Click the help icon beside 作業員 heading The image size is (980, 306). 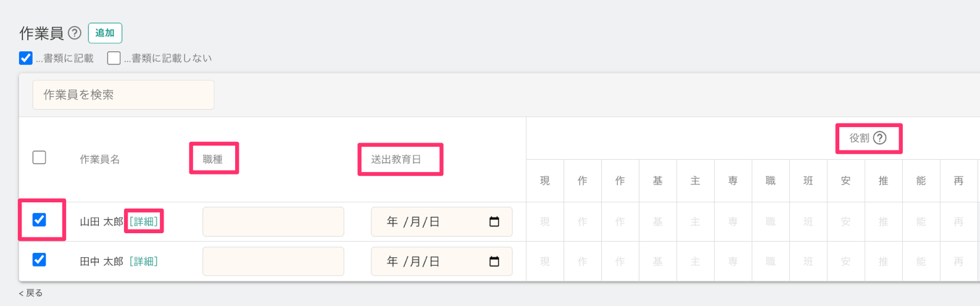tap(74, 33)
